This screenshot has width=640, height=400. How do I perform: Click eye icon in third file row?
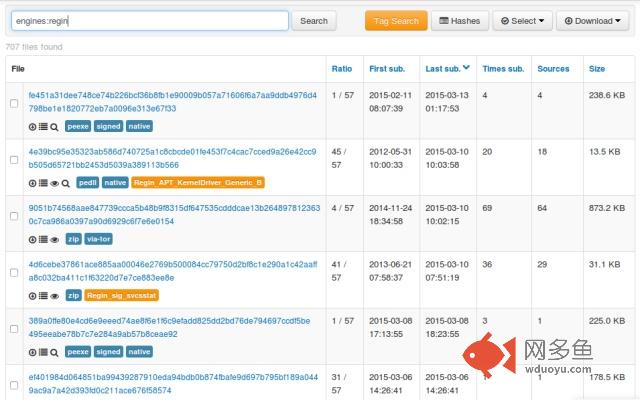(54, 239)
